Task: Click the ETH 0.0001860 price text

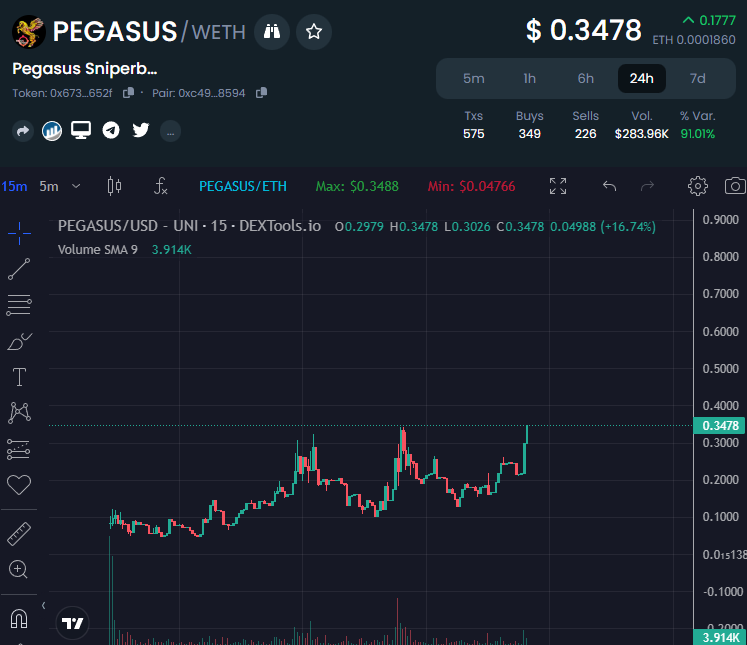Action: pos(694,40)
